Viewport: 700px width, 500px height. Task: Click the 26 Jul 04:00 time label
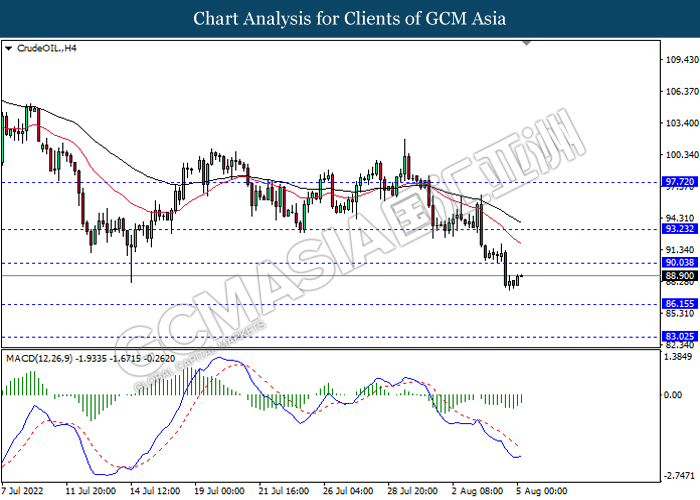pos(348,491)
